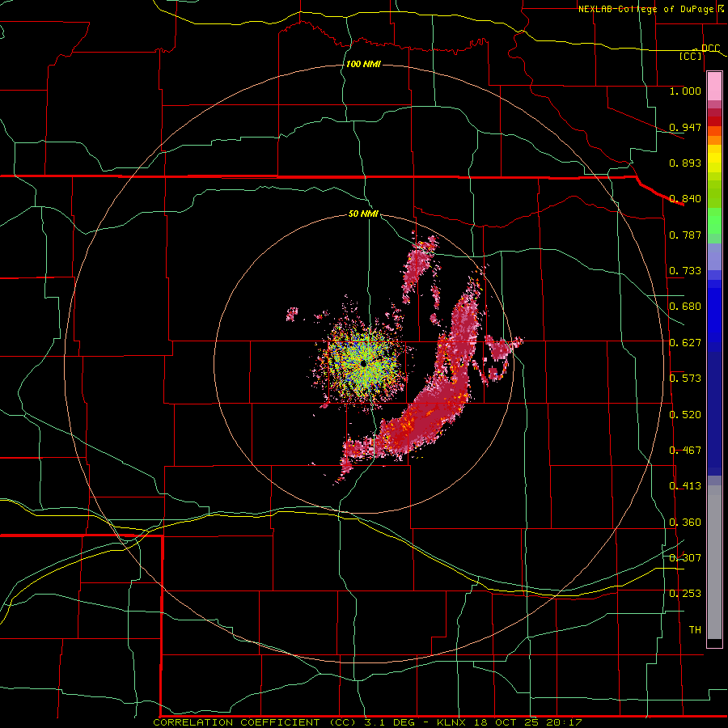Image resolution: width=728 pixels, height=728 pixels.
Task: Click the TH label on the scale
Action: point(695,630)
